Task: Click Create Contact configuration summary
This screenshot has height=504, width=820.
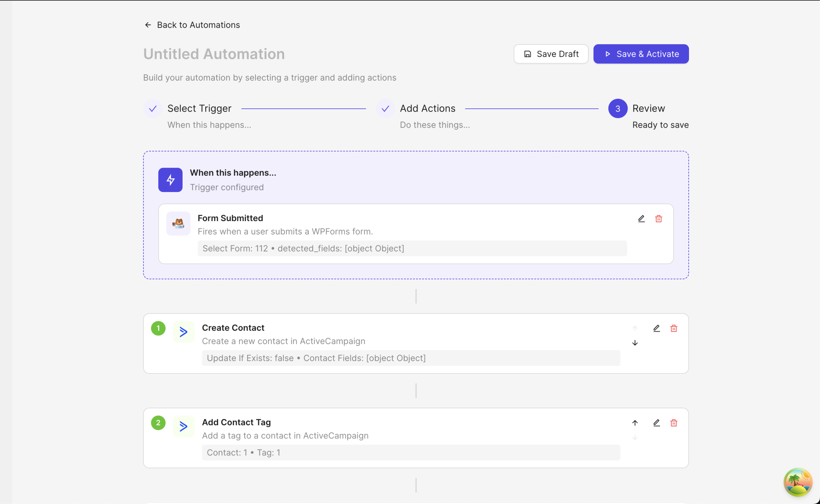Action: click(411, 358)
